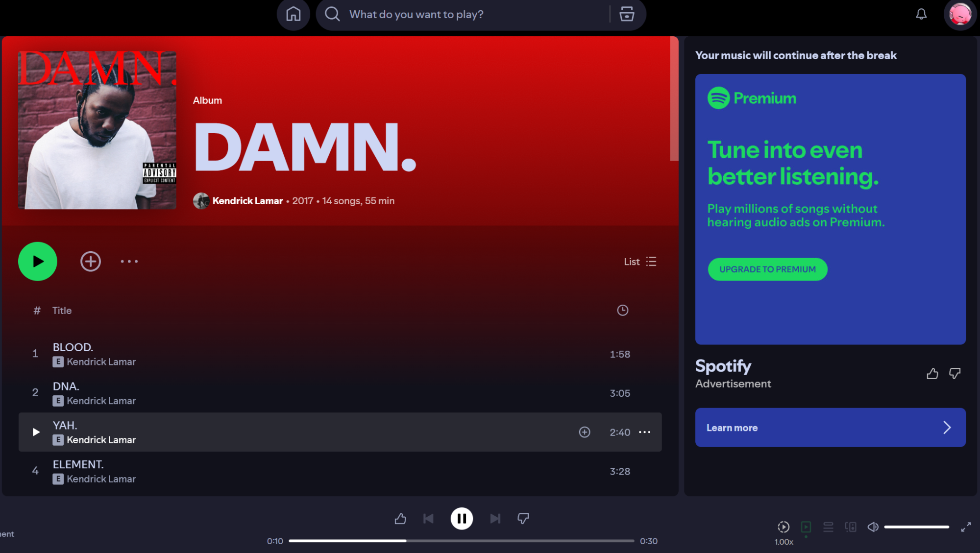Open Kendrick Lamar's artist page

pos(247,201)
